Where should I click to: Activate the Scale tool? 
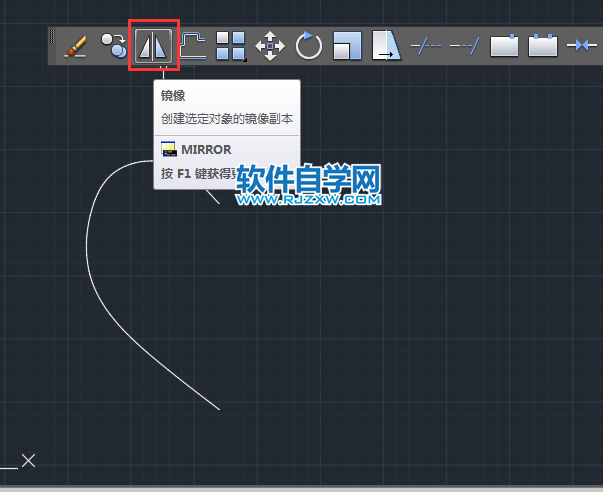click(347, 45)
